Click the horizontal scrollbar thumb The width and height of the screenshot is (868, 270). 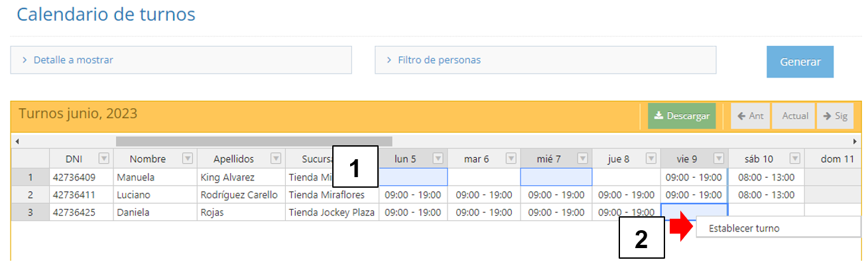254,141
